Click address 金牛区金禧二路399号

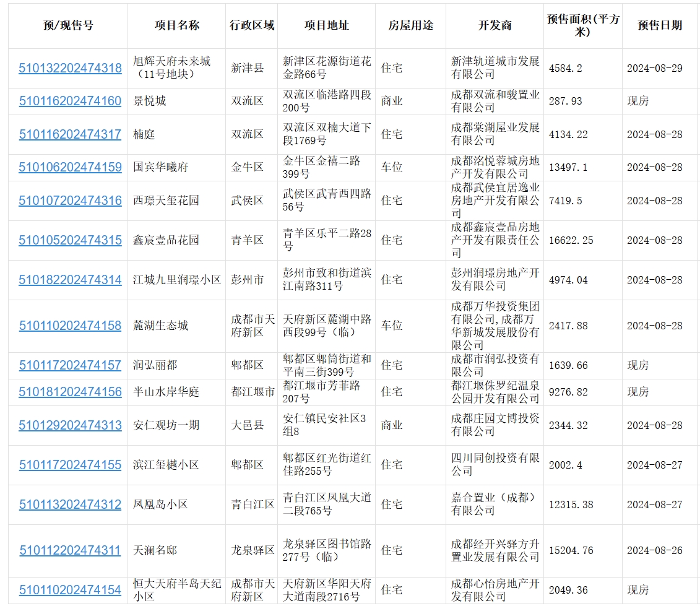(321, 168)
